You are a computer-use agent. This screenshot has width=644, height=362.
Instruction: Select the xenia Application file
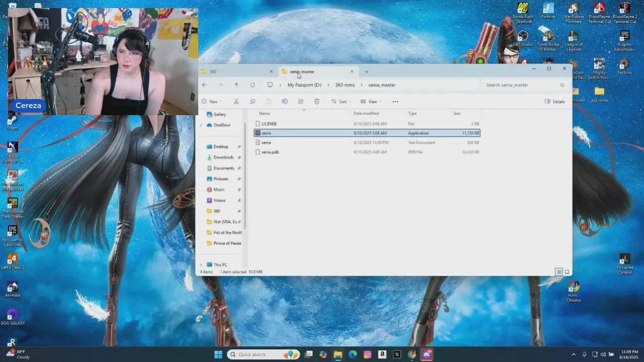367,133
